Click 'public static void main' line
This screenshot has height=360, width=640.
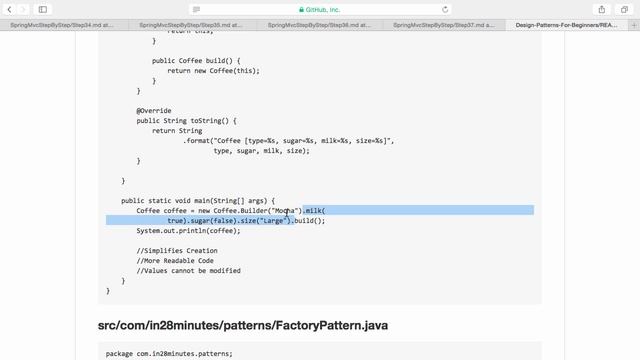[198, 201]
